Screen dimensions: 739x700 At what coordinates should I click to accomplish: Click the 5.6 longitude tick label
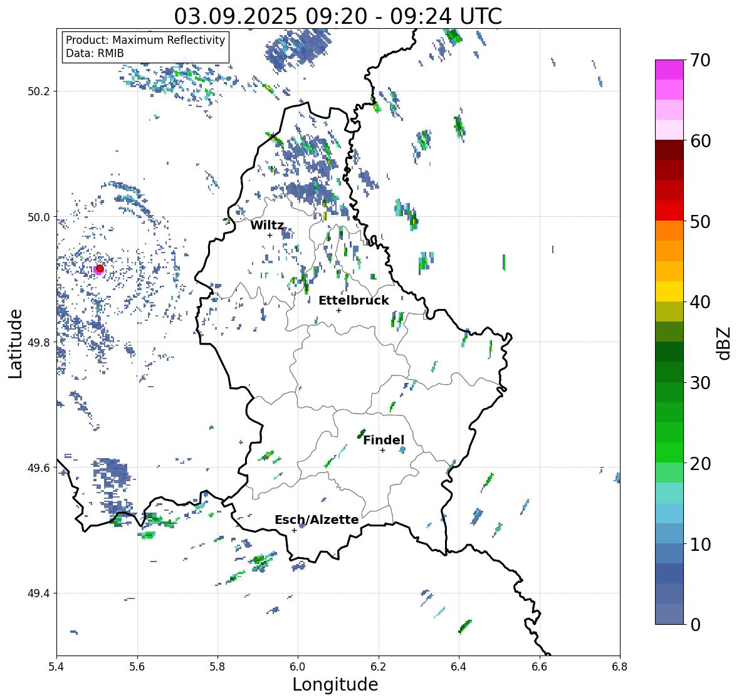pyautogui.click(x=137, y=667)
